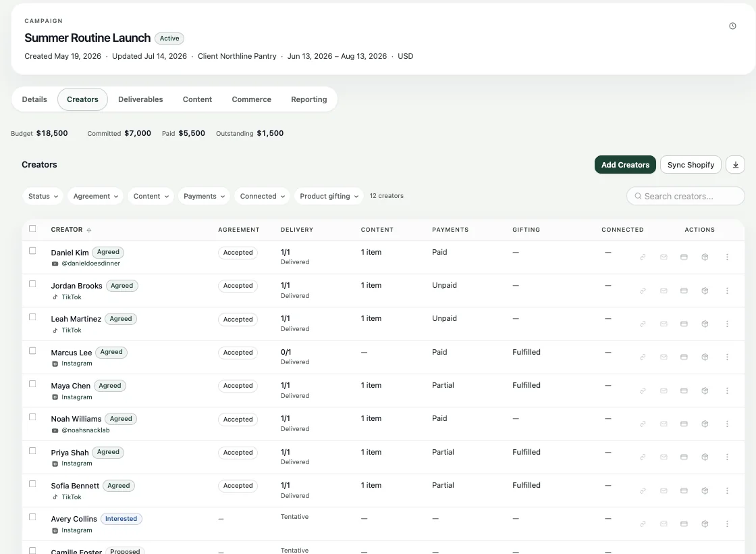
Task: Click the Sync Shopify button
Action: tap(691, 165)
